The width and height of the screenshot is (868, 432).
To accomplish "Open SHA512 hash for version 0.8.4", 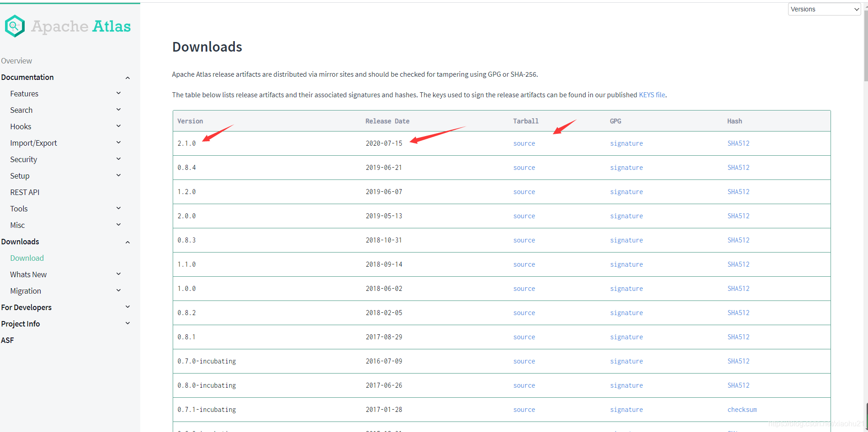I will (738, 168).
